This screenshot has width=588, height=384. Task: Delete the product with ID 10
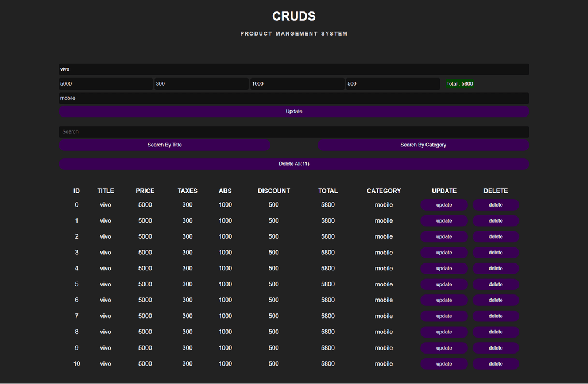[x=496, y=364]
